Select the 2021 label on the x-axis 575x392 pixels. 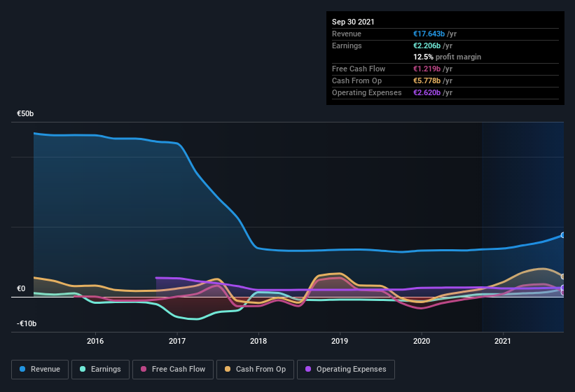point(503,341)
